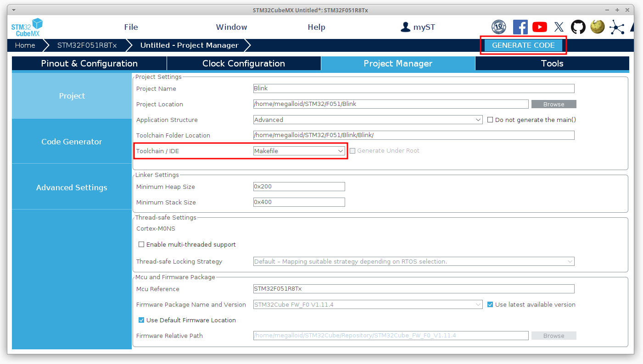The height and width of the screenshot is (364, 643).
Task: Open Code Generator side section
Action: (72, 142)
